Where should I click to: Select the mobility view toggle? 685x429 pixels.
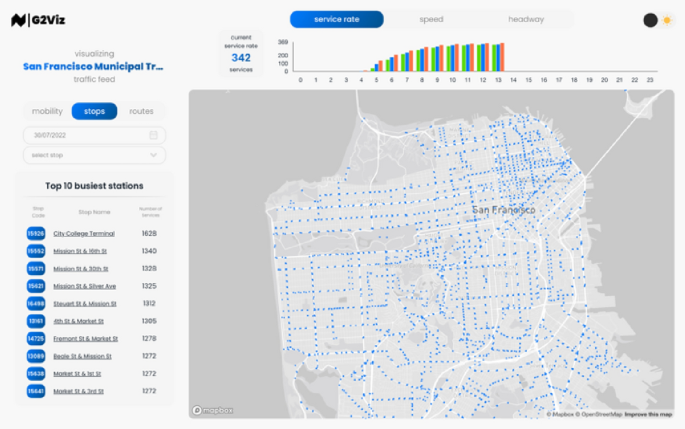(47, 111)
